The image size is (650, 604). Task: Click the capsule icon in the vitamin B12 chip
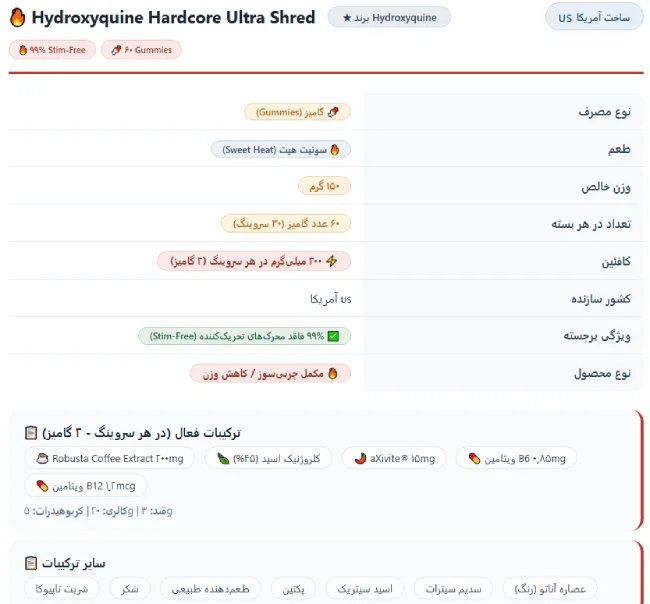[42, 486]
